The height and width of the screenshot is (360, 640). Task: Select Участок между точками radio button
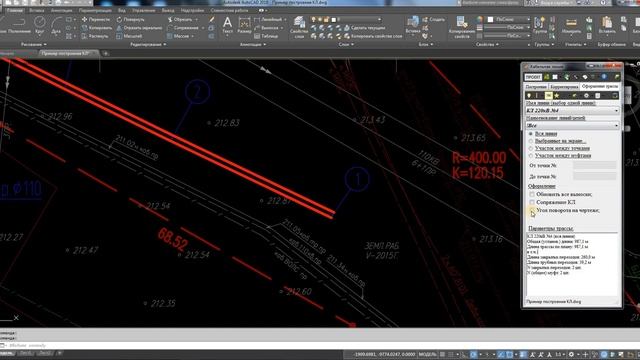[531, 148]
